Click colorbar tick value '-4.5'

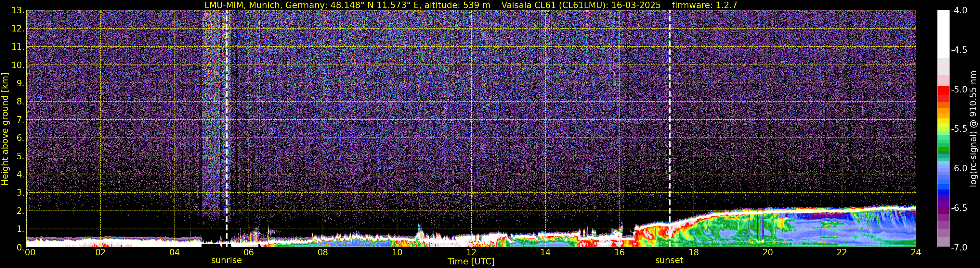pyautogui.click(x=959, y=50)
